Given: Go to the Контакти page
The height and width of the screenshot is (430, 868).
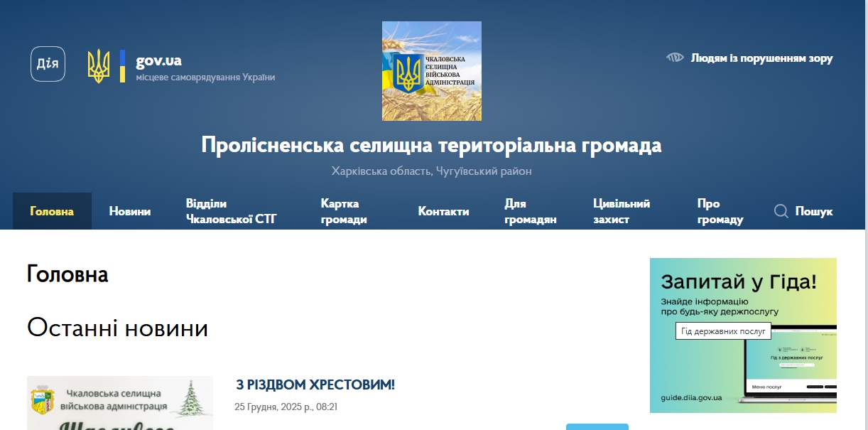Looking at the screenshot, I should click(443, 211).
